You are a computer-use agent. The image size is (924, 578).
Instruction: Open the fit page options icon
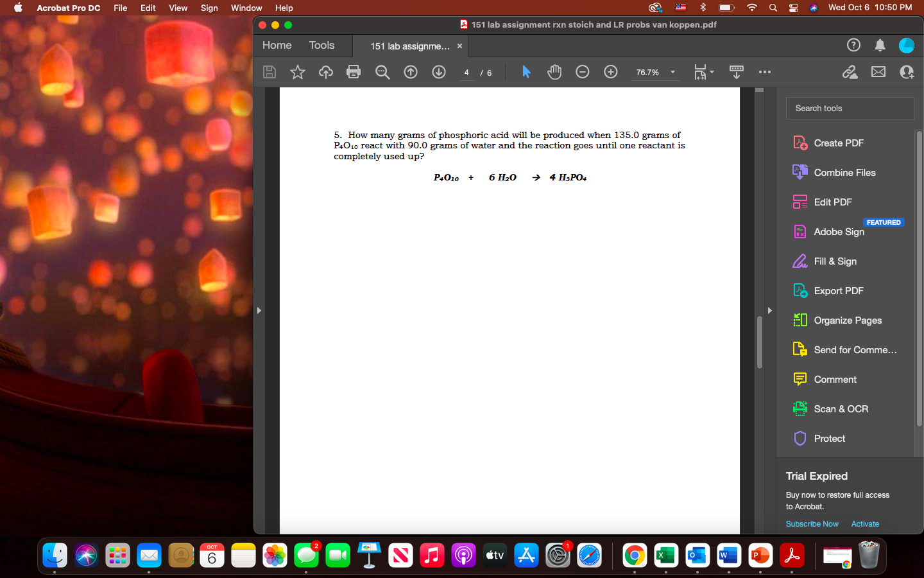703,72
